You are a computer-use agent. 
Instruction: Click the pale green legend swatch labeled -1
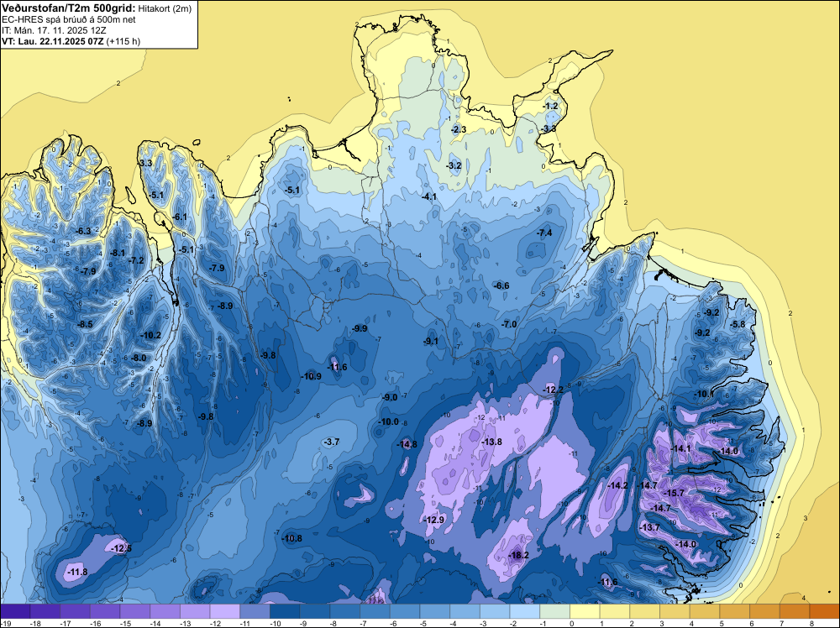pos(555,611)
